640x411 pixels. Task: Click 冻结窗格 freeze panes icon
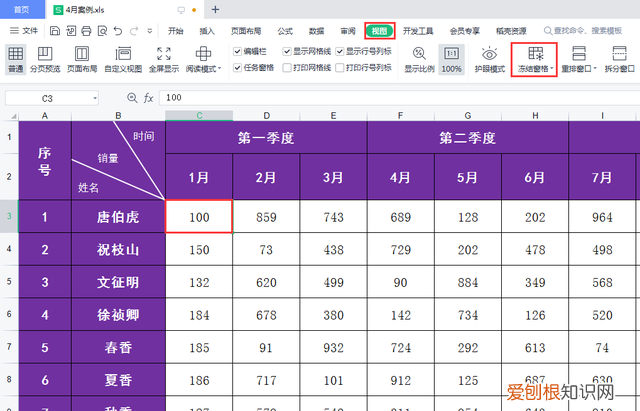pyautogui.click(x=536, y=54)
